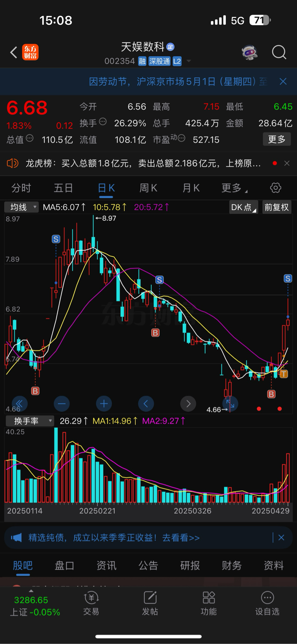The image size is (297, 644).
Task: Open the DK点 selector
Action: point(243,207)
